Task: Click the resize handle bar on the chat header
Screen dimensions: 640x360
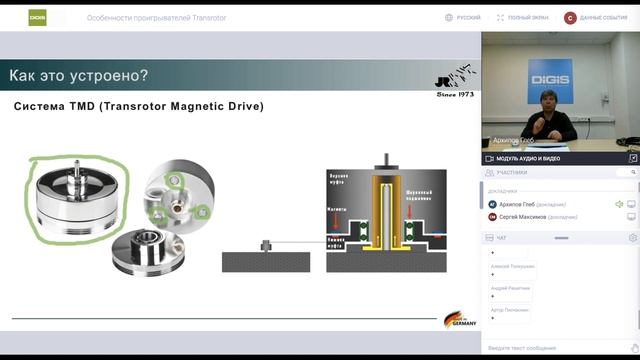Action: [x=561, y=238]
